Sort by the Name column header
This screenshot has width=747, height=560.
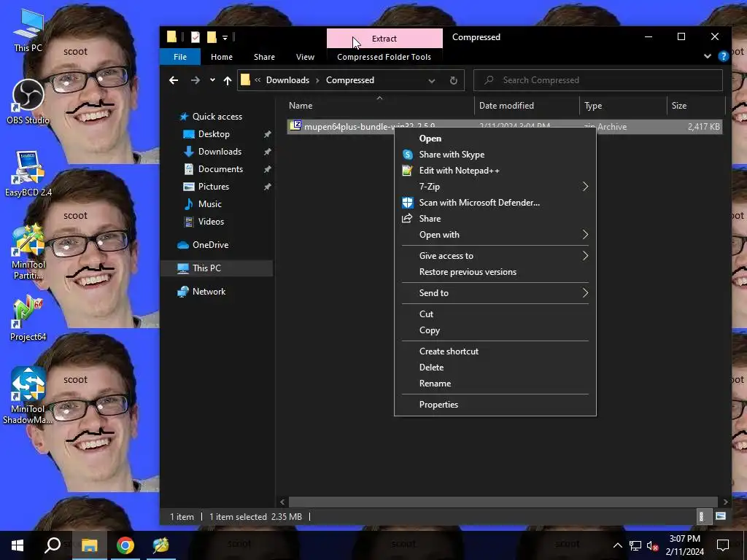379,106
